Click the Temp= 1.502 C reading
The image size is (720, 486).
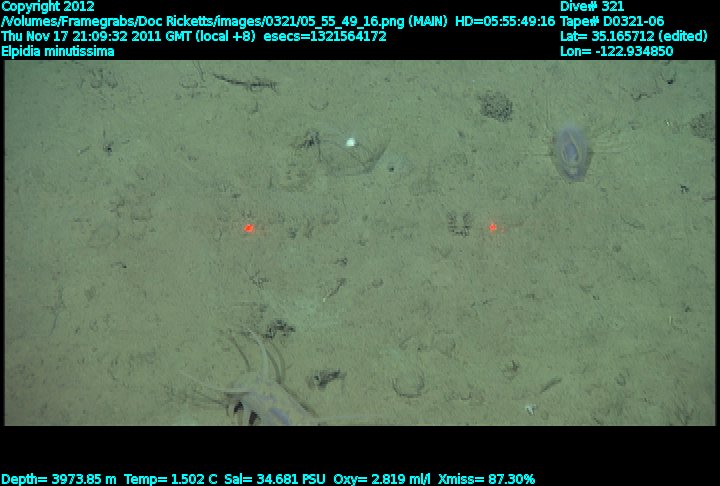(170, 479)
